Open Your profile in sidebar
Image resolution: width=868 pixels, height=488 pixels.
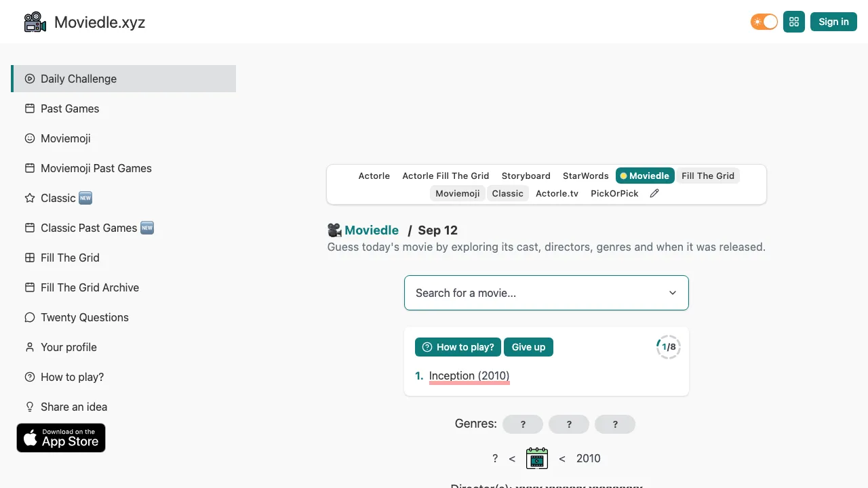(123, 347)
